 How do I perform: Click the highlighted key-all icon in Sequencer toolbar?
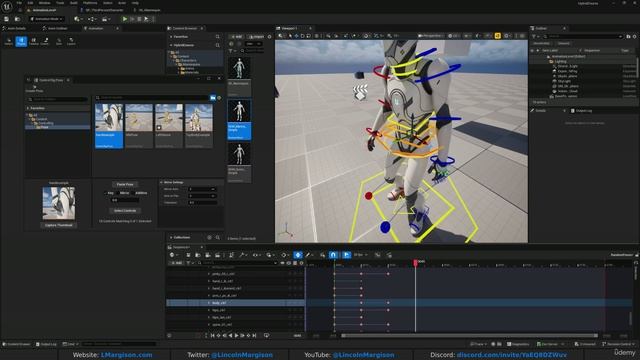(x=298, y=255)
